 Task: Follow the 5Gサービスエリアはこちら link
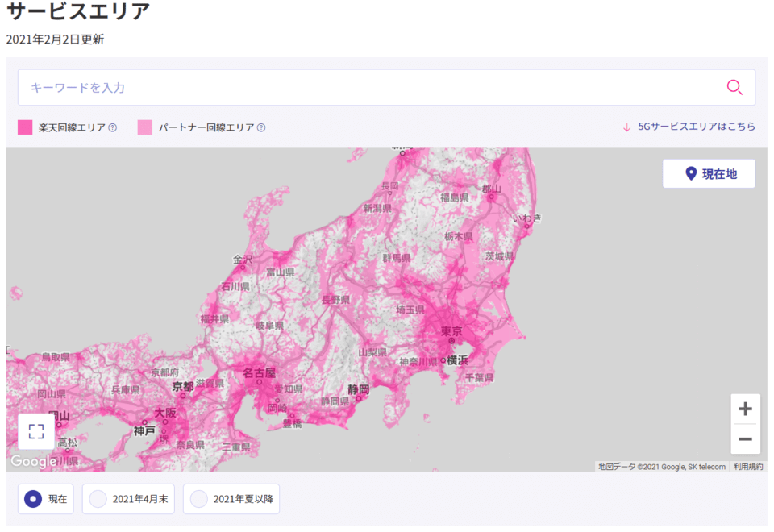pyautogui.click(x=696, y=127)
